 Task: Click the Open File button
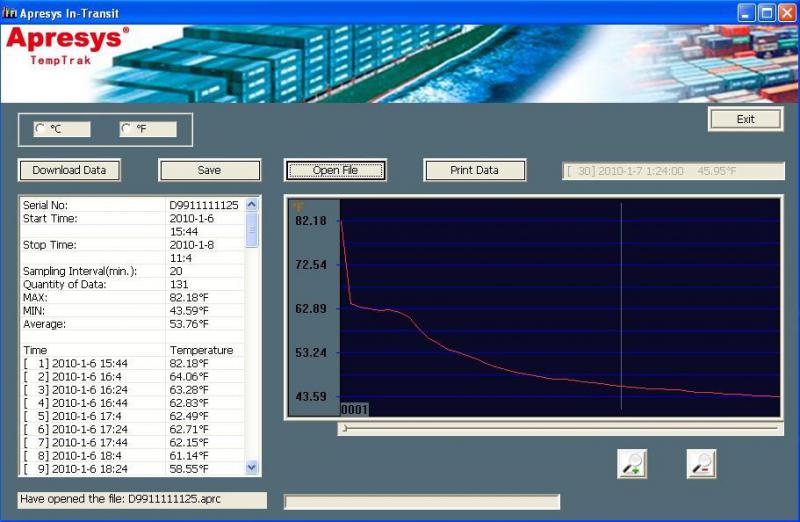335,170
